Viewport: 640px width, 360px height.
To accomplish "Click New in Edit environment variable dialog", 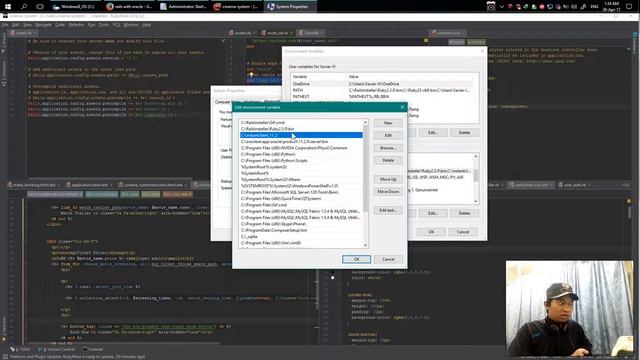I will coord(388,123).
